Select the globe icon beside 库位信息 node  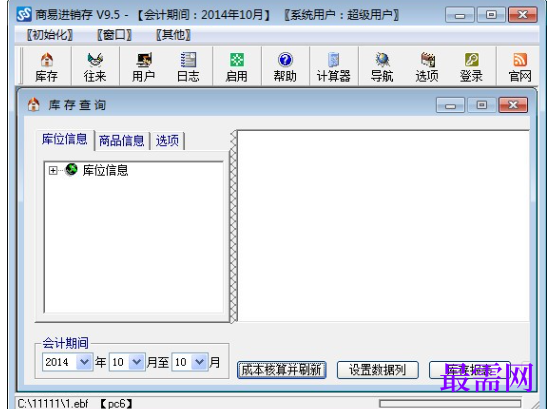[71, 169]
